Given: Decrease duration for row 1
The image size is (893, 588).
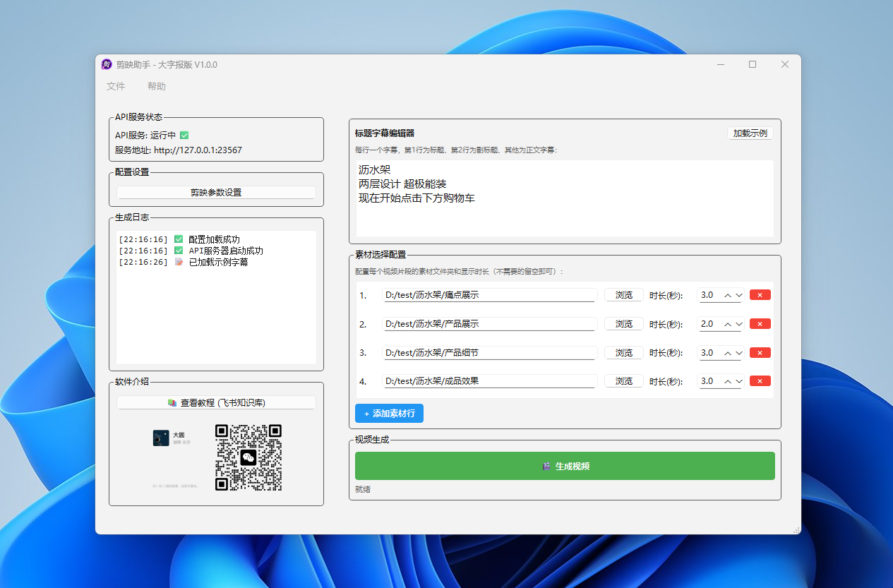Looking at the screenshot, I should pyautogui.click(x=738, y=295).
